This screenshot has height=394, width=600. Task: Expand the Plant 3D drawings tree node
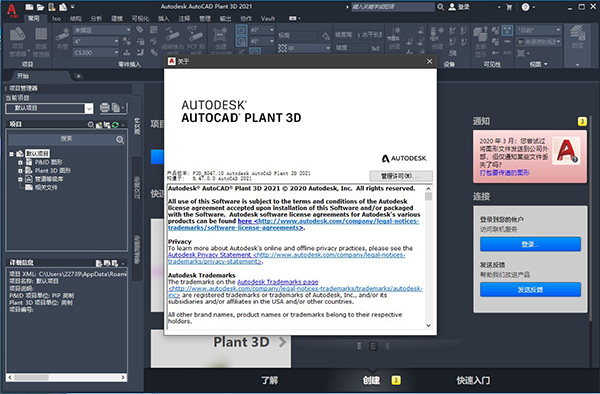coord(20,171)
